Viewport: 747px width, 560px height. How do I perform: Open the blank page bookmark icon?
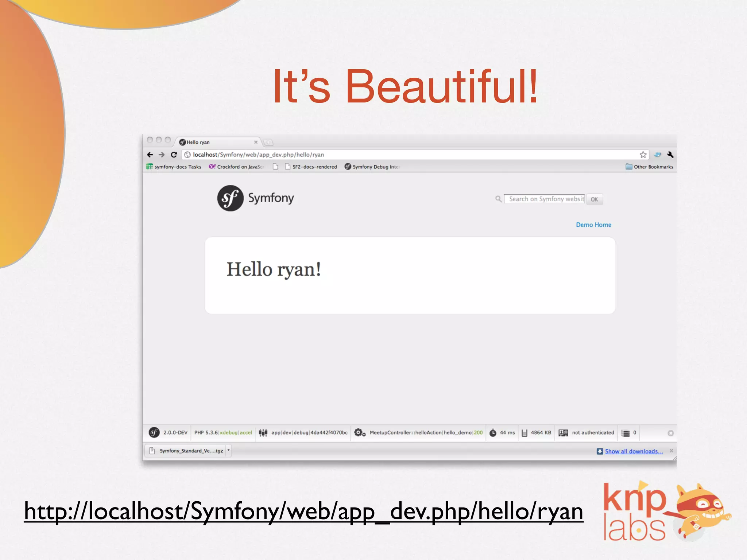click(x=275, y=167)
